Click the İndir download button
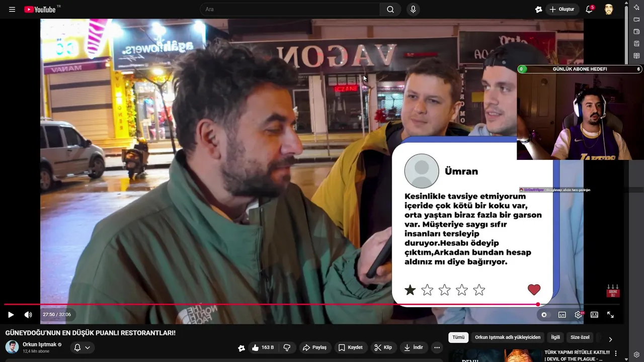Viewport: 644px width, 362px height. pos(414,347)
